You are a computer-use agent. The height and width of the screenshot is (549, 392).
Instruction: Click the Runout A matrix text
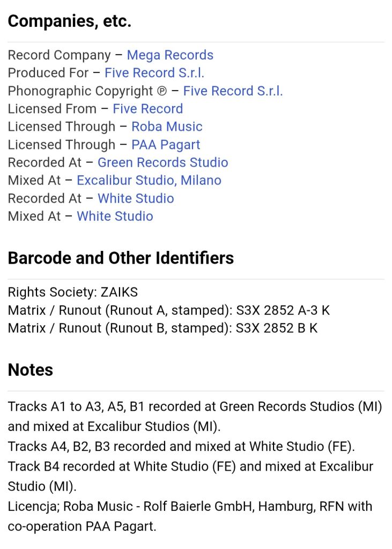[168, 310]
